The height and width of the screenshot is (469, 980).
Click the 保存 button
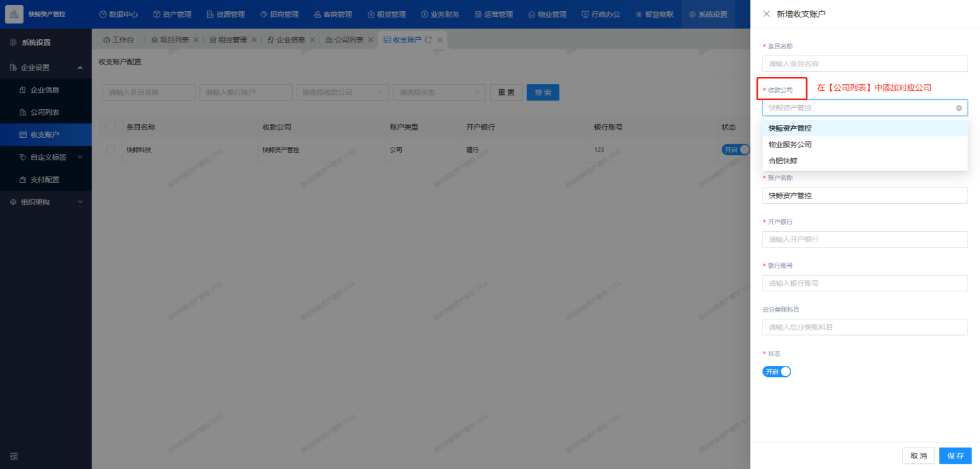(x=955, y=455)
